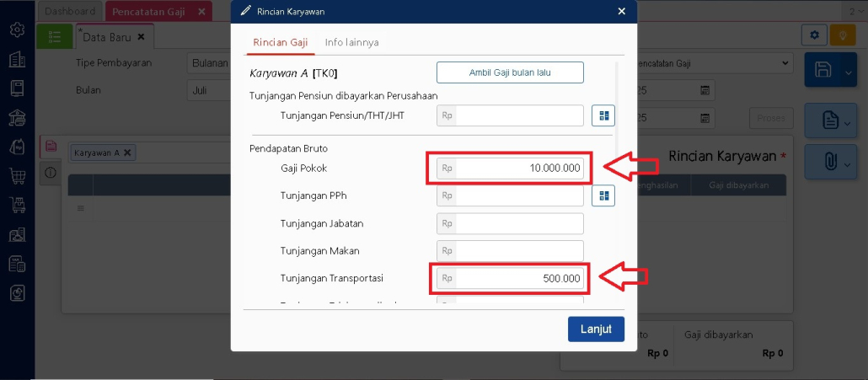Click calculator icon beside Tunjangan Pensiun field
Screen dimensions: 868x380
[x=603, y=115]
